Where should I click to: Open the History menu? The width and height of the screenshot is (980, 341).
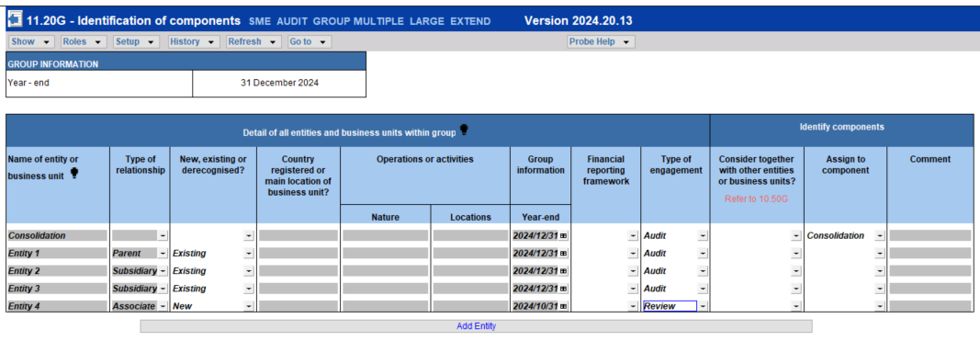pos(194,42)
